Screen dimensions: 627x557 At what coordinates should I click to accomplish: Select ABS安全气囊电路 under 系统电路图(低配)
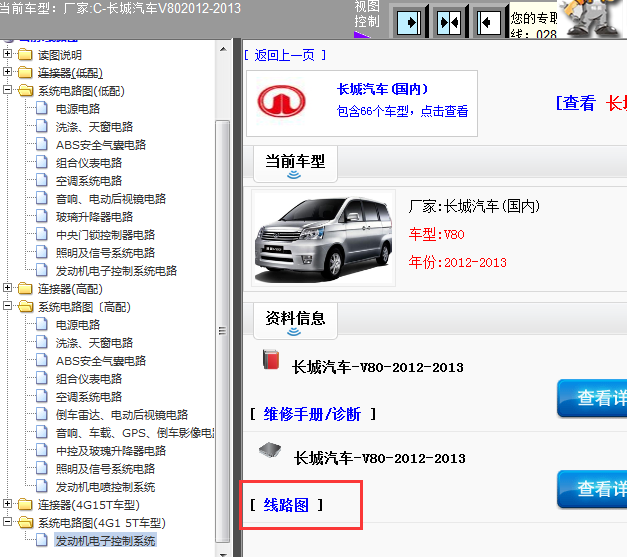click(x=101, y=145)
